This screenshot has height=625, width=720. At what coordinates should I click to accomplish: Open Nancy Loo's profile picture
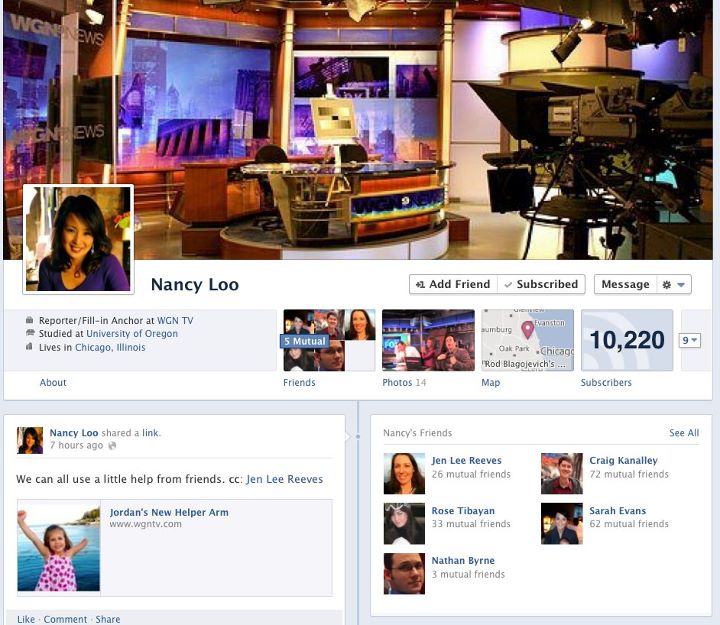pyautogui.click(x=78, y=239)
